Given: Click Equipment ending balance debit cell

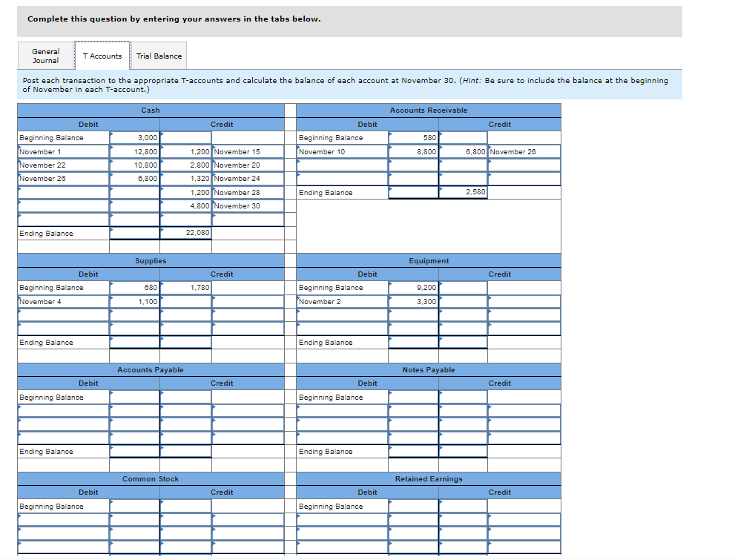Looking at the screenshot, I should click(413, 343).
